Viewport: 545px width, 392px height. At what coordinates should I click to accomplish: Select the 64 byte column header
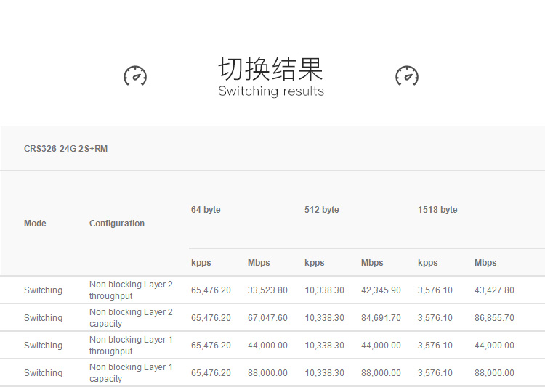click(x=206, y=210)
